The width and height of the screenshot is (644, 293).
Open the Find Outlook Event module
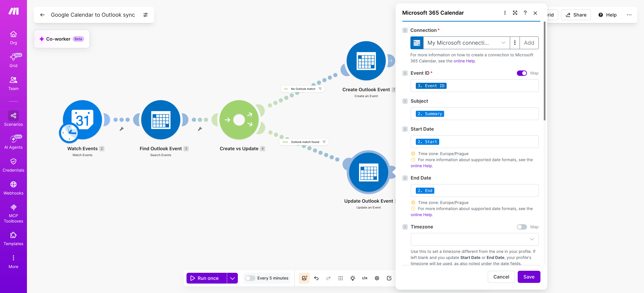(161, 120)
